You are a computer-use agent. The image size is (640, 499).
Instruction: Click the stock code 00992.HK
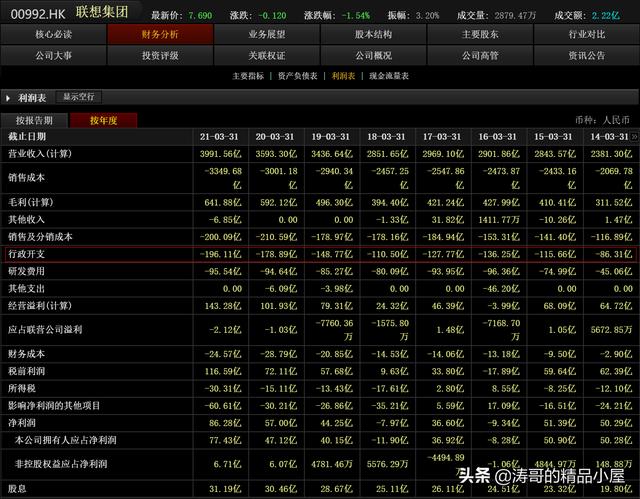pyautogui.click(x=38, y=14)
